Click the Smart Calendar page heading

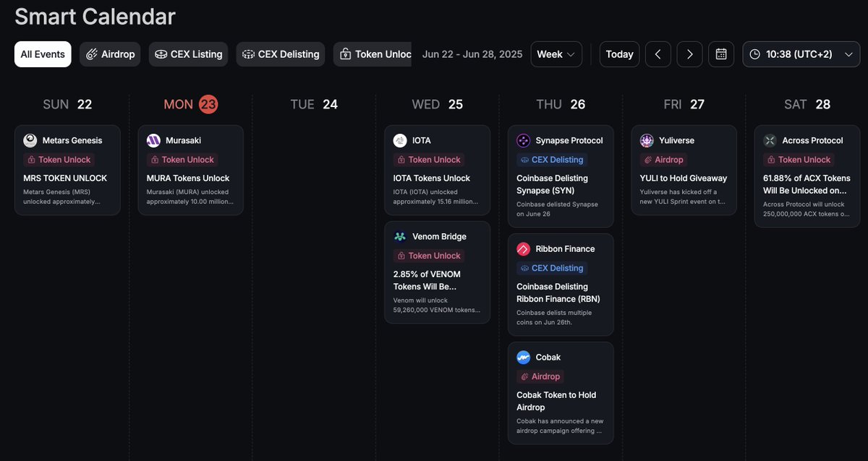(95, 16)
